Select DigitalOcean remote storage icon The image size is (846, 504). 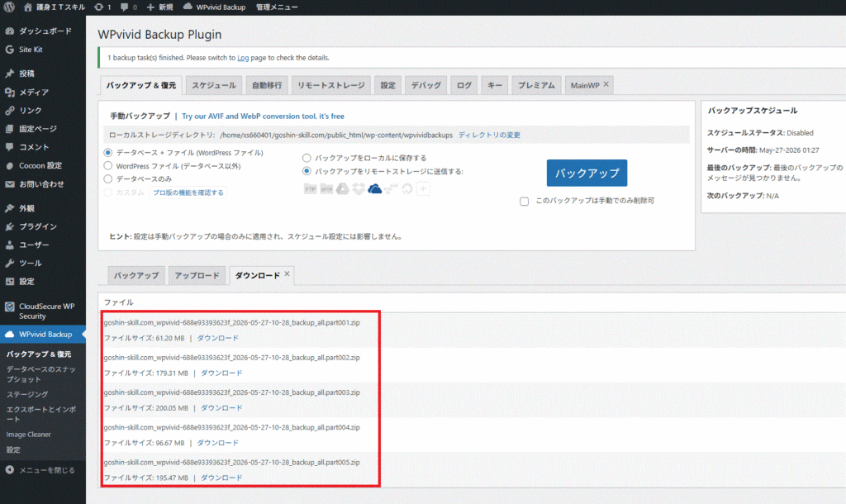click(x=406, y=189)
